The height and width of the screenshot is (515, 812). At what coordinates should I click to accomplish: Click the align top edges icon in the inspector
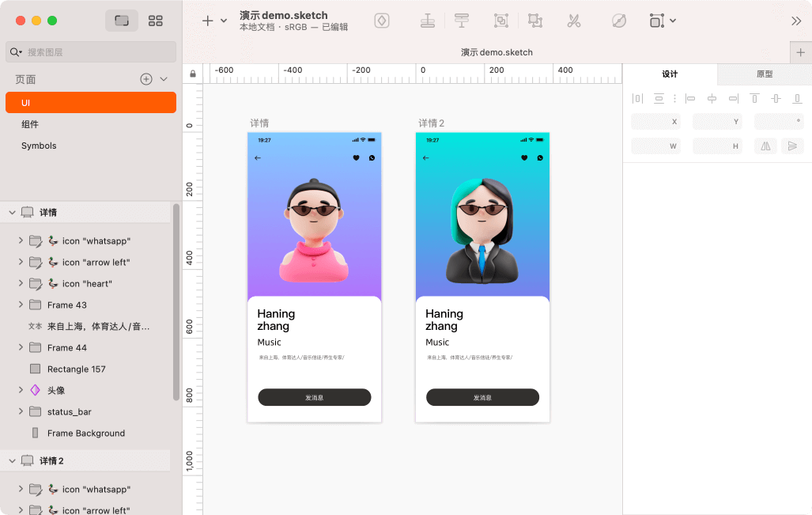coord(754,98)
